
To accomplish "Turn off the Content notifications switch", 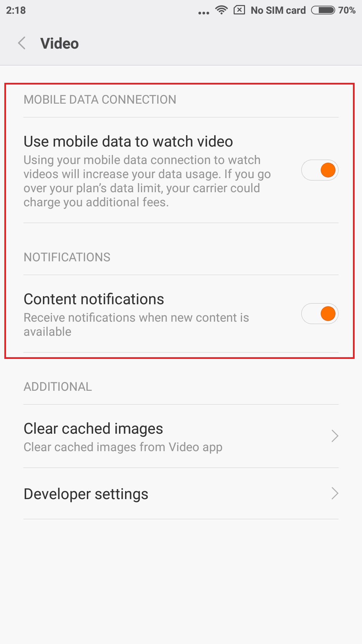I will 320,314.
